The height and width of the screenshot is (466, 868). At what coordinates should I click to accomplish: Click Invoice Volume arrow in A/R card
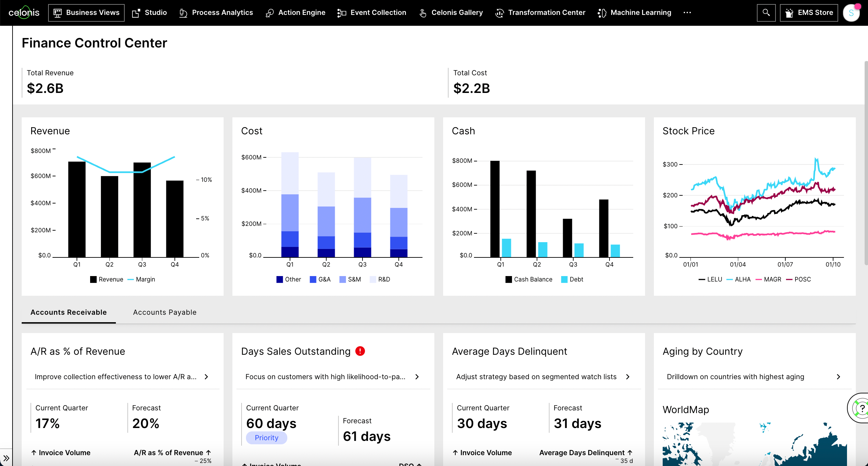[34, 453]
